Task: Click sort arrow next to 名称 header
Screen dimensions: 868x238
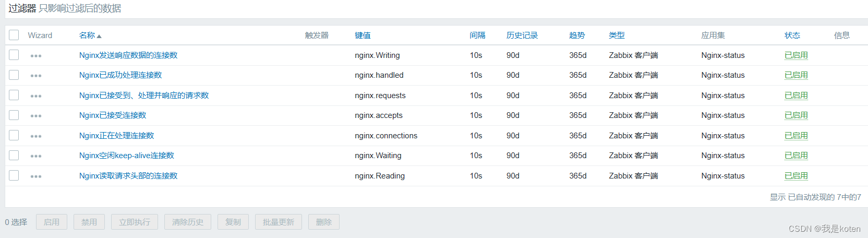Action: tap(99, 36)
